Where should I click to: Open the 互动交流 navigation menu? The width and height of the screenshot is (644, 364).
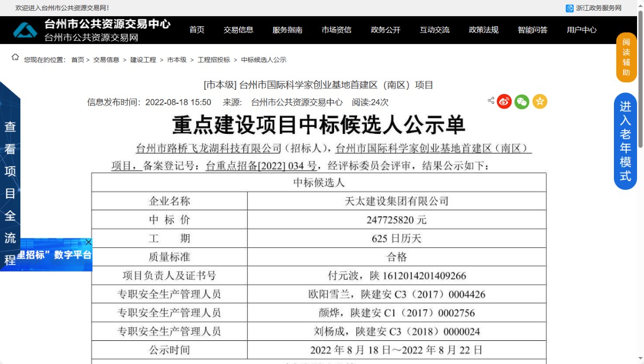pyautogui.click(x=435, y=30)
